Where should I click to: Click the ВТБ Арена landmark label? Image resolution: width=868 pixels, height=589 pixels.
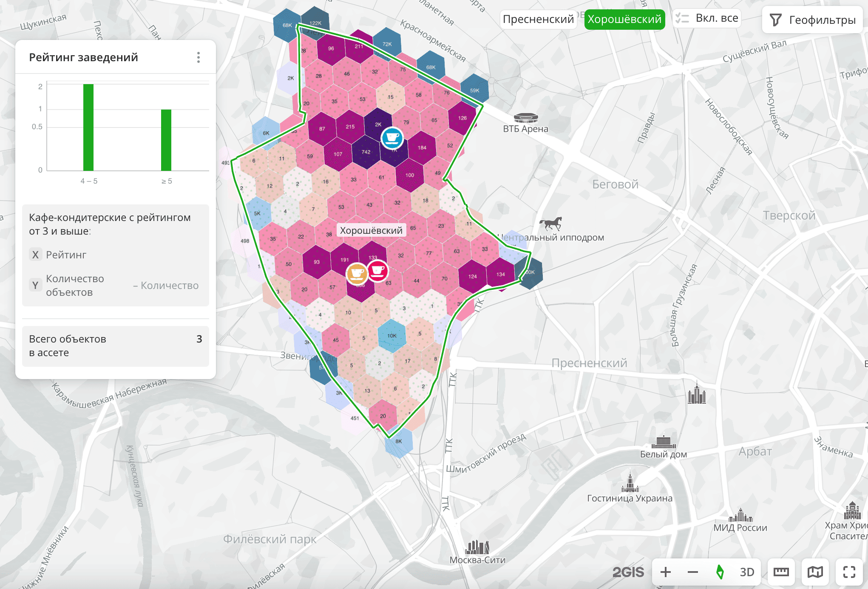pos(525,129)
